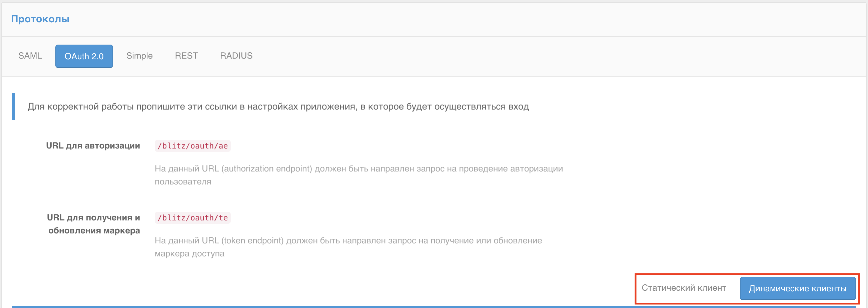Click the blue vertical bar of the notice
Image resolution: width=868 pixels, height=308 pixels.
[13, 107]
